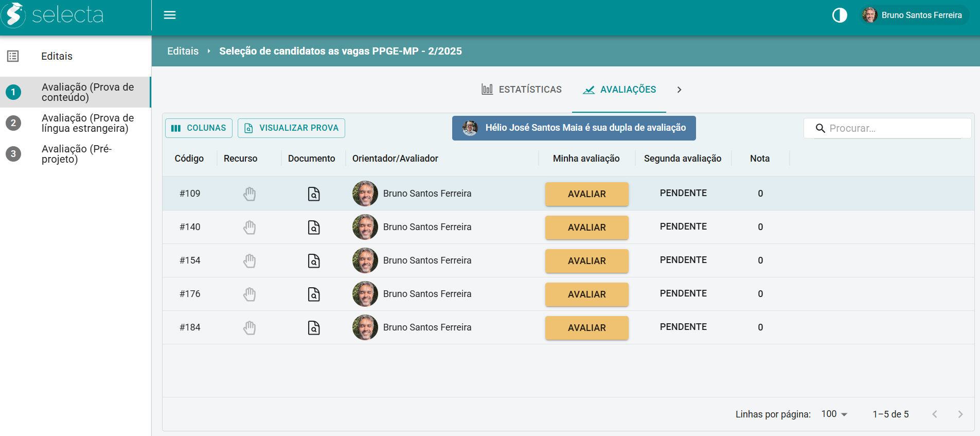This screenshot has width=980, height=436.
Task: Click the evaluator avatar in row #184
Action: click(365, 327)
